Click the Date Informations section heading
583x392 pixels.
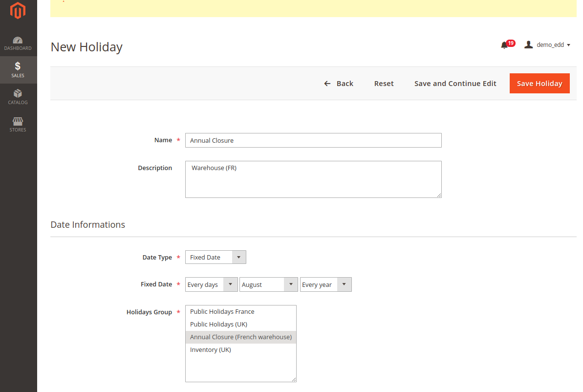coord(88,225)
